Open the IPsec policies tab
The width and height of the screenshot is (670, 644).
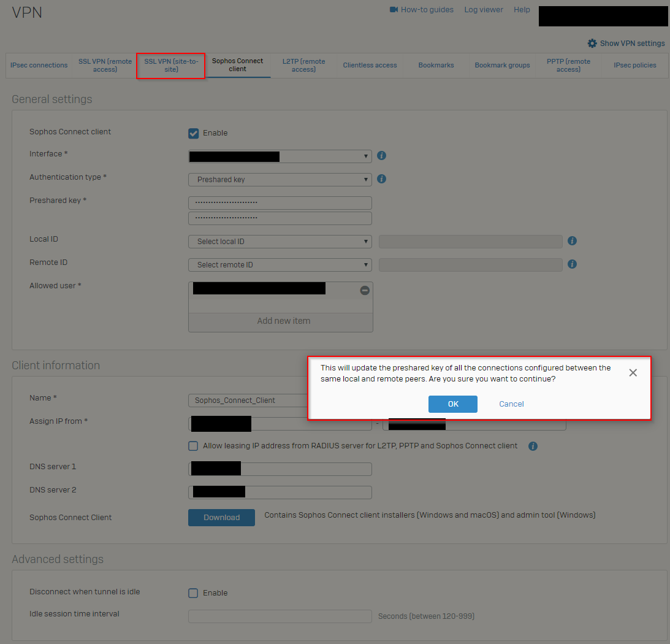click(635, 66)
